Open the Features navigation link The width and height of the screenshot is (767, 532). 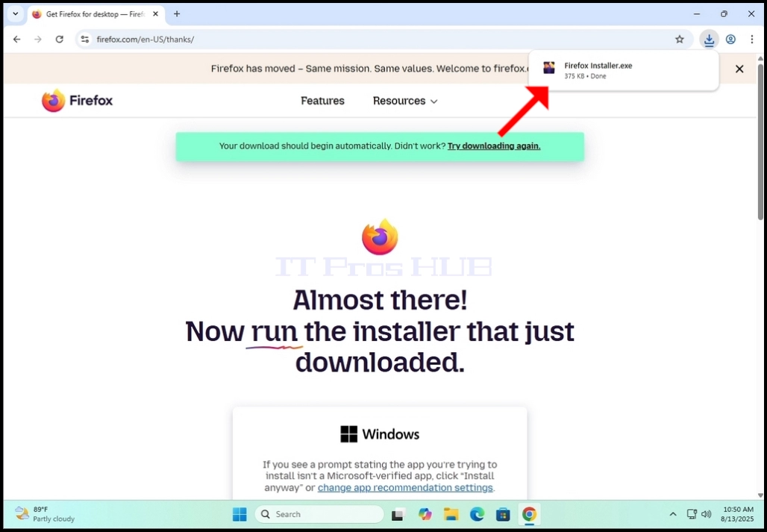click(x=322, y=101)
